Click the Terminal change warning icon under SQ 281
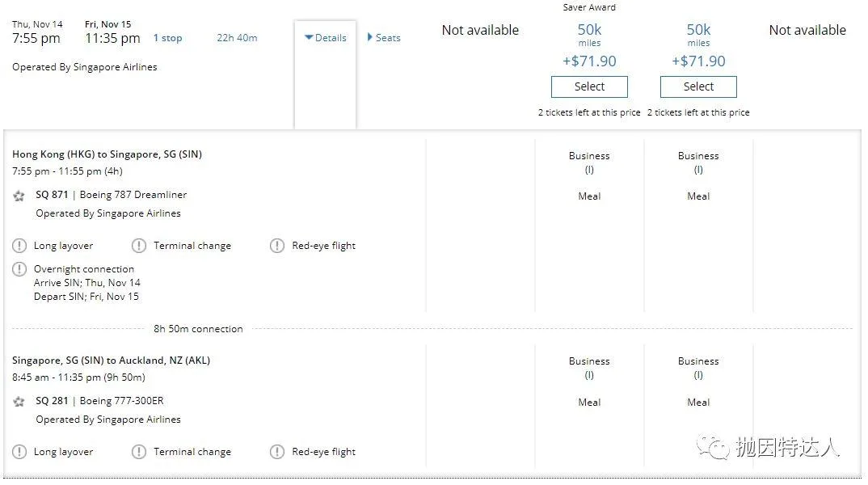Image resolution: width=868 pixels, height=485 pixels. click(x=139, y=452)
